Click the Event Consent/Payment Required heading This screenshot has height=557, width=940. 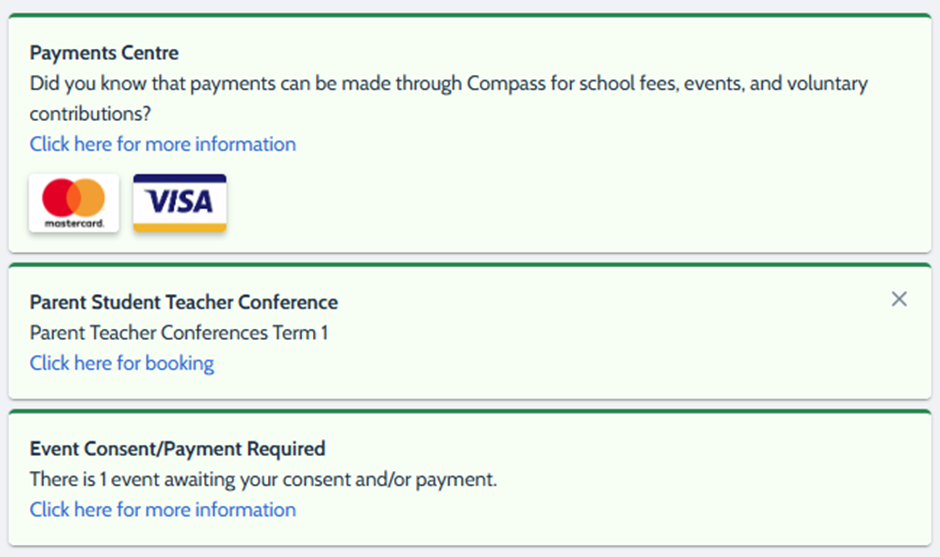[177, 449]
